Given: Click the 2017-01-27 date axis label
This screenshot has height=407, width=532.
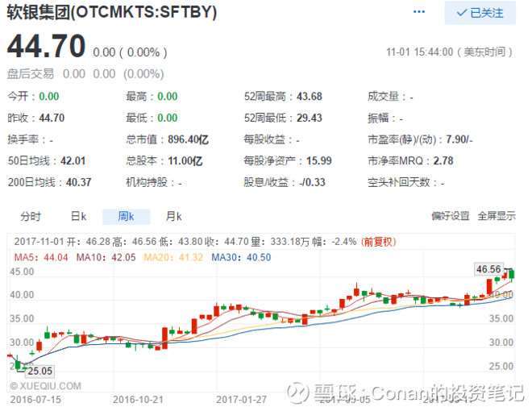Looking at the screenshot, I should click(242, 400).
